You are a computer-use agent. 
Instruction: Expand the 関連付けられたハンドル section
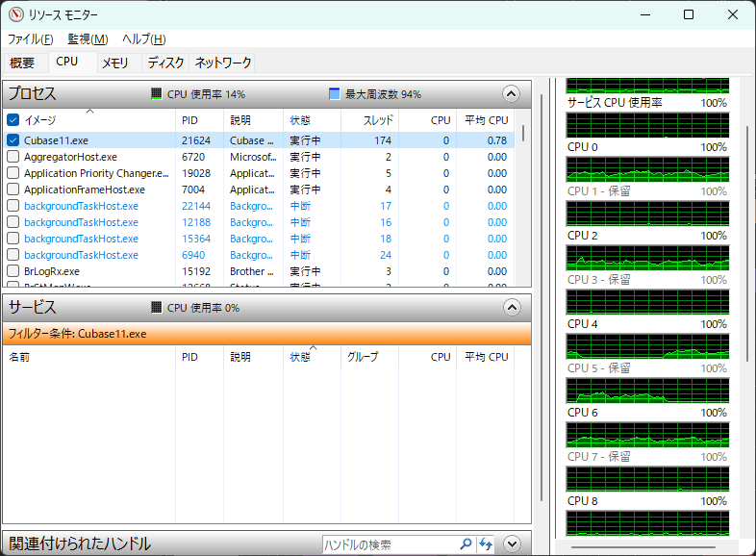point(512,544)
